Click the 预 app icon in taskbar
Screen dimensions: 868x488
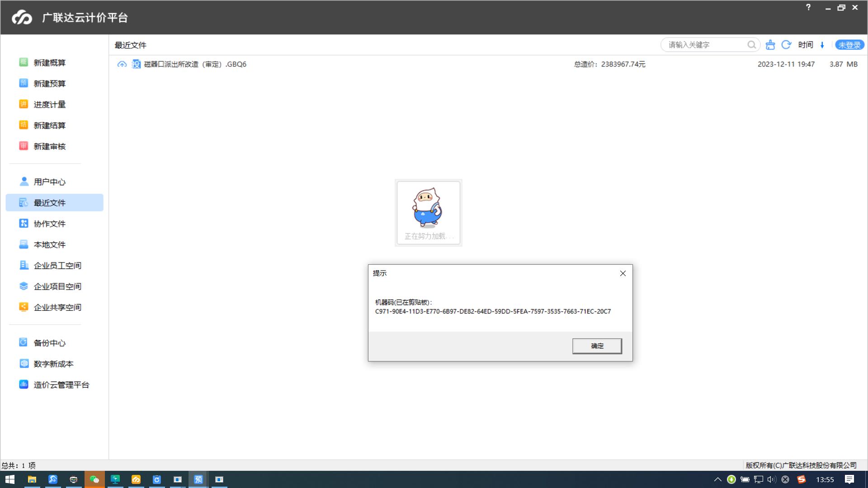[x=198, y=479]
